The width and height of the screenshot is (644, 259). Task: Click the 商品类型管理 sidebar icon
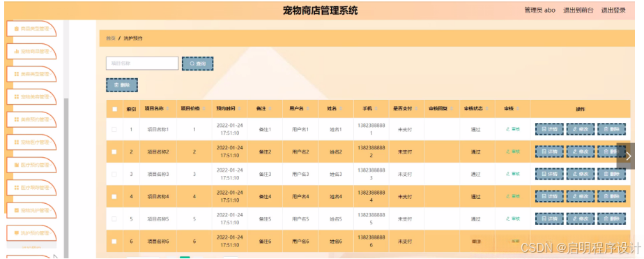[17, 29]
